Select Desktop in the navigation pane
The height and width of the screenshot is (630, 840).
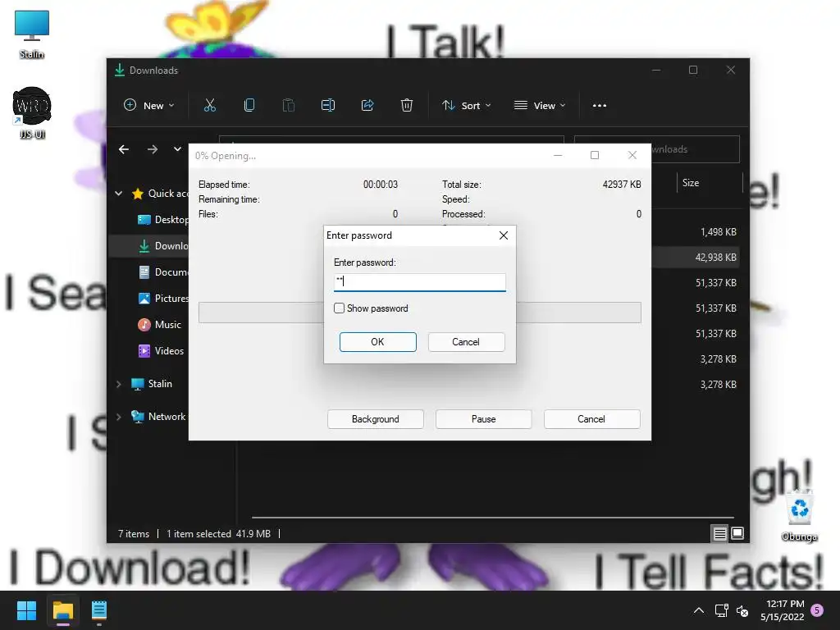[163, 220]
